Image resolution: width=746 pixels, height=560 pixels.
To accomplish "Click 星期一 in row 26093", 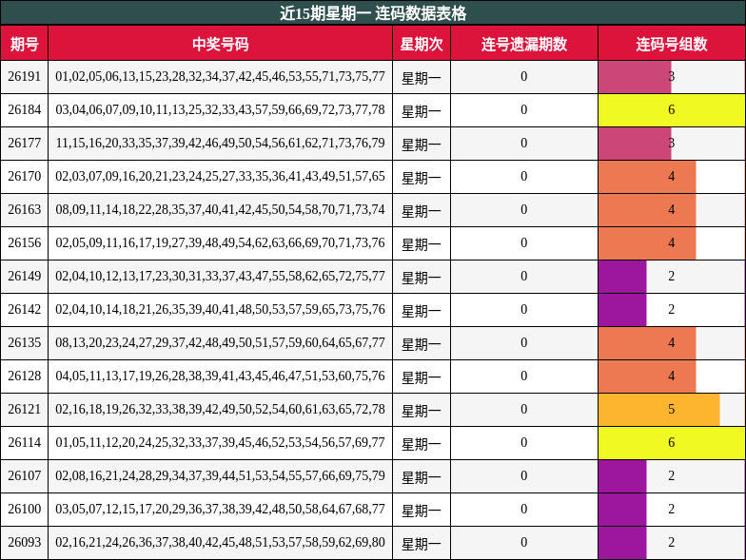I will click(422, 544).
